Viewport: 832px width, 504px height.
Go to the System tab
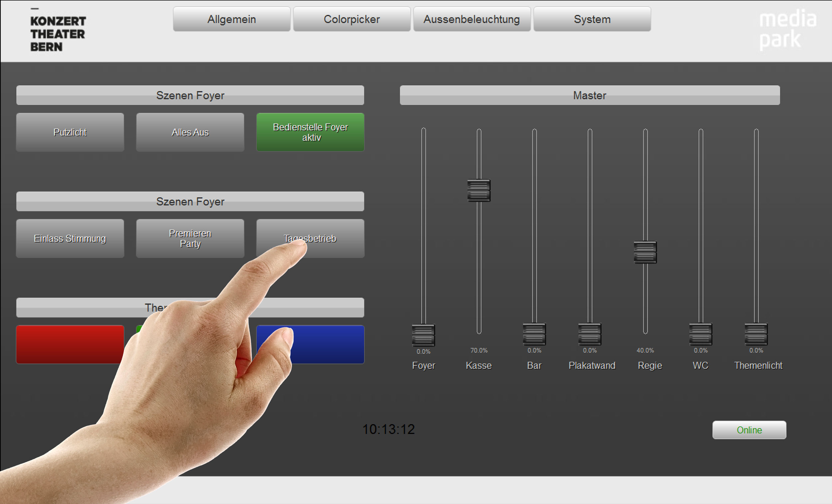point(592,19)
